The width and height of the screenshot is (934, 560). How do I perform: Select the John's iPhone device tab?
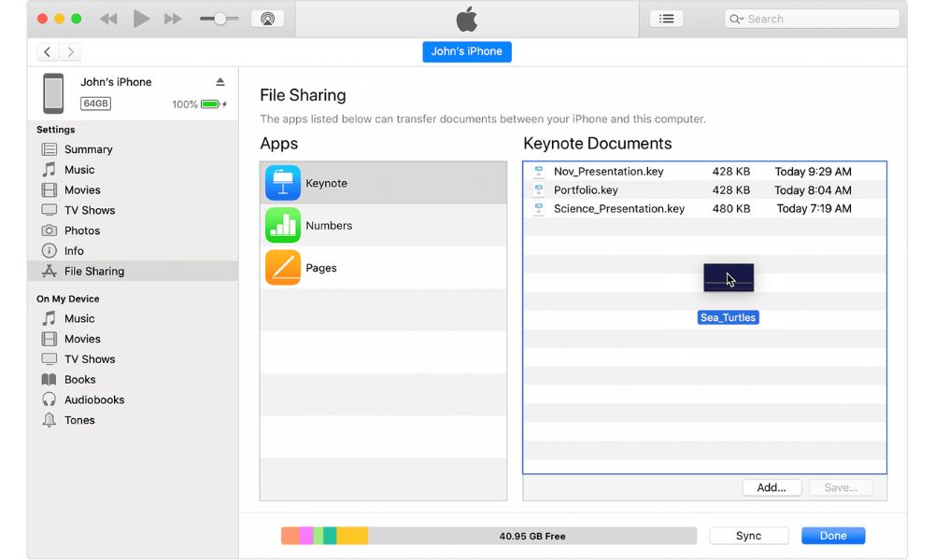tap(466, 51)
